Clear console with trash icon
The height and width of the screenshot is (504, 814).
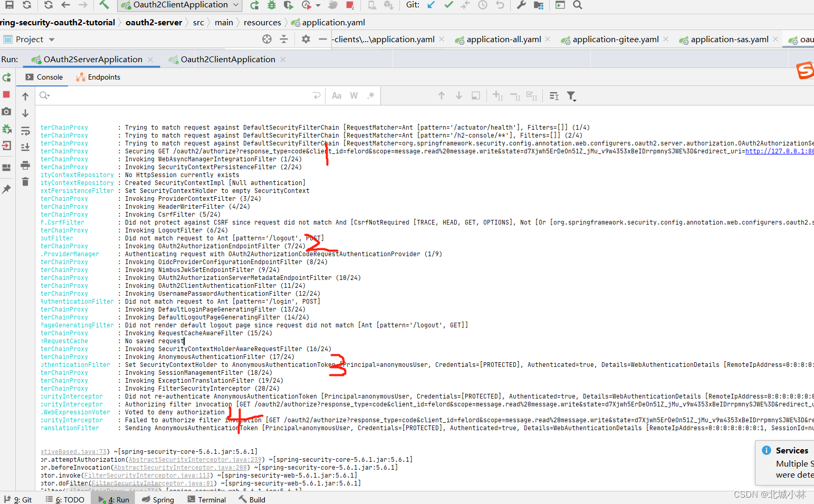[x=25, y=182]
